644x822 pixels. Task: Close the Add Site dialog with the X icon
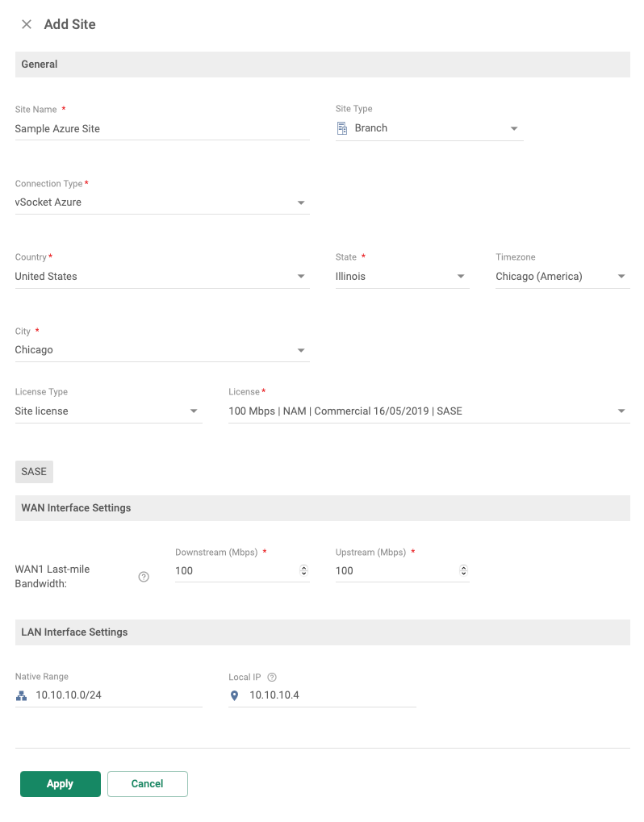click(26, 24)
